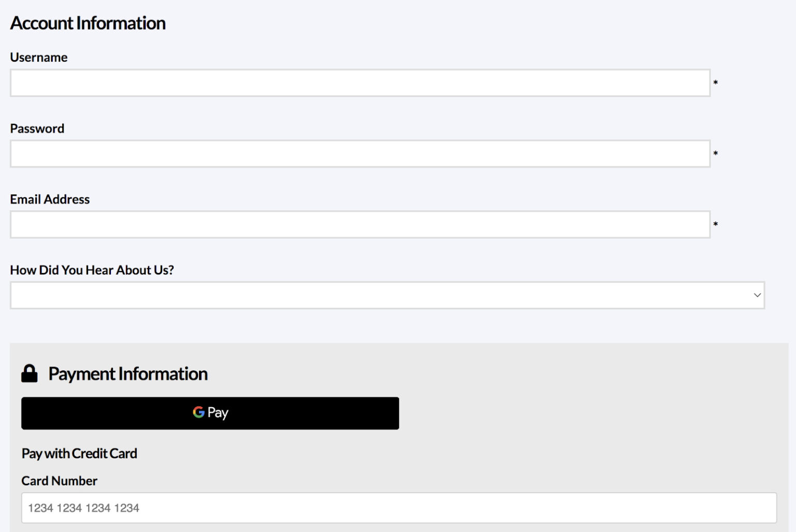Click the required asterisk next to Username

pos(716,83)
